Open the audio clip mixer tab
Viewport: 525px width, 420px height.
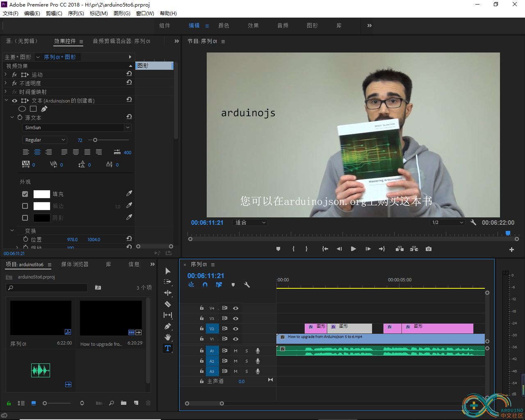point(121,41)
